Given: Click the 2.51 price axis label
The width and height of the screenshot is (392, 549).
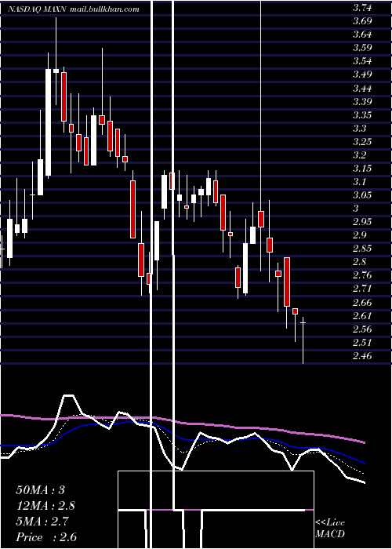Looking at the screenshot, I should coord(362,343).
